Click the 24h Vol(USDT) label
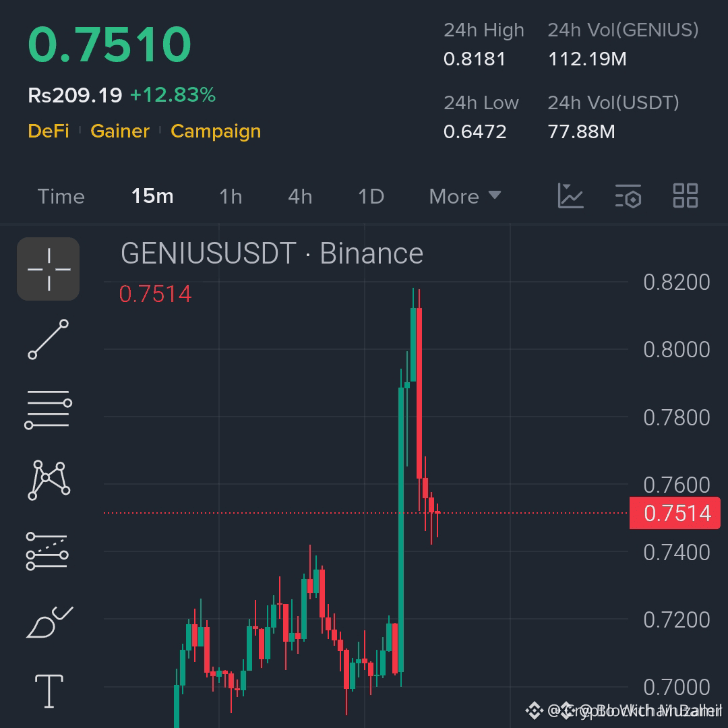 [613, 103]
